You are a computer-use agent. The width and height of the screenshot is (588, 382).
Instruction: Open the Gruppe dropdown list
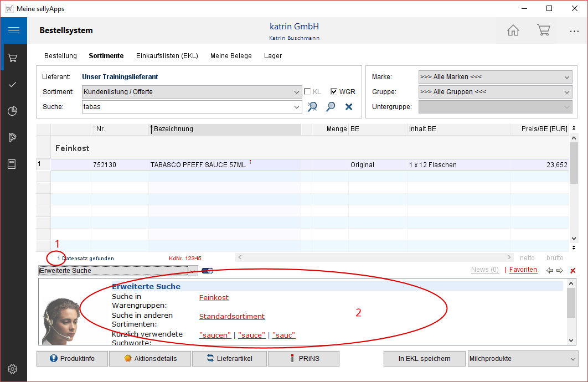566,92
